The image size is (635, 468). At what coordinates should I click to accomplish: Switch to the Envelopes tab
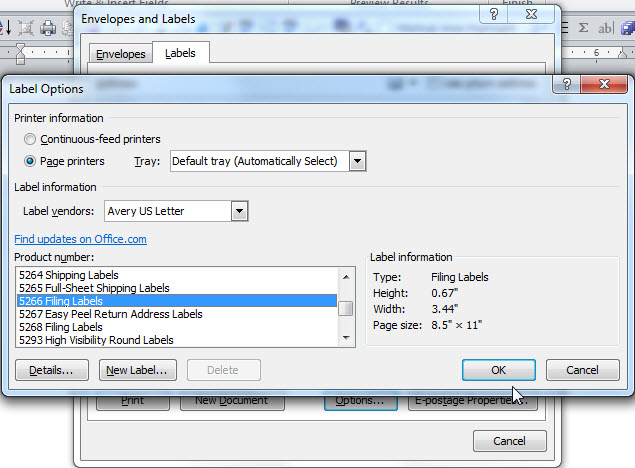pyautogui.click(x=121, y=54)
